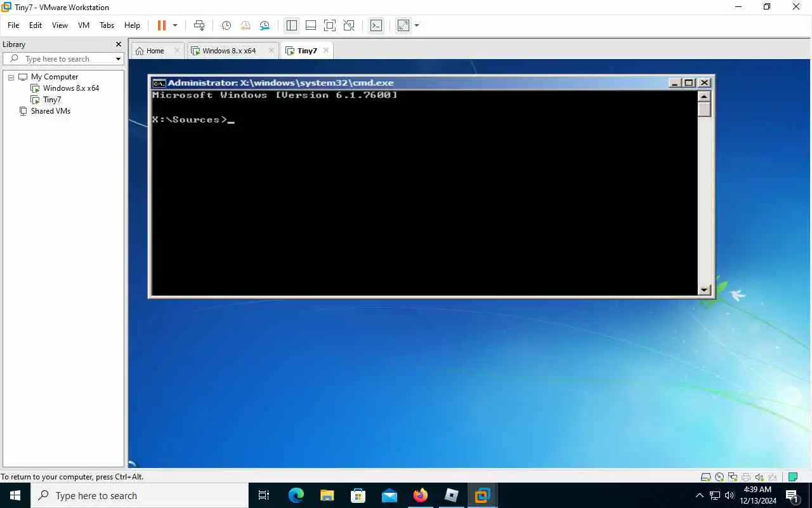Take a snapshot of the VM
Image resolution: width=812 pixels, height=508 pixels.
click(226, 25)
